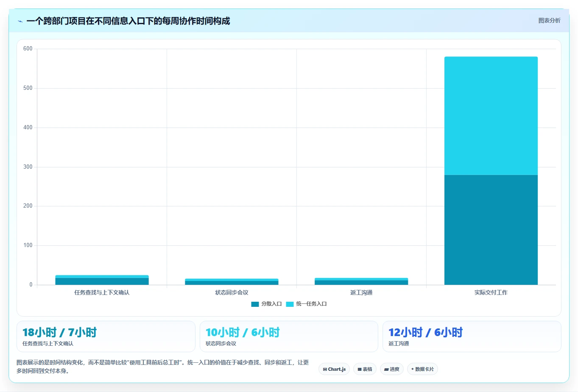Click the 返工沟通 bar

click(x=361, y=281)
